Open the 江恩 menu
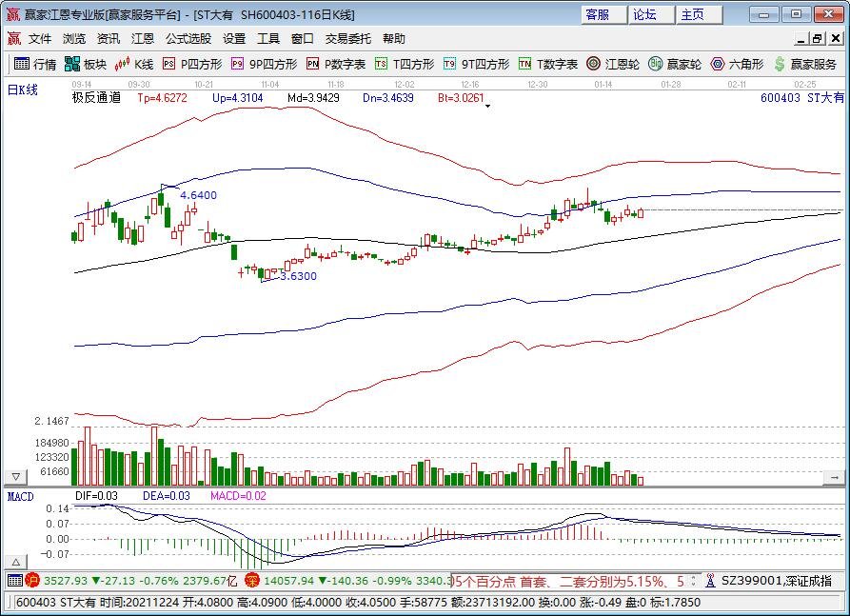 (x=143, y=38)
